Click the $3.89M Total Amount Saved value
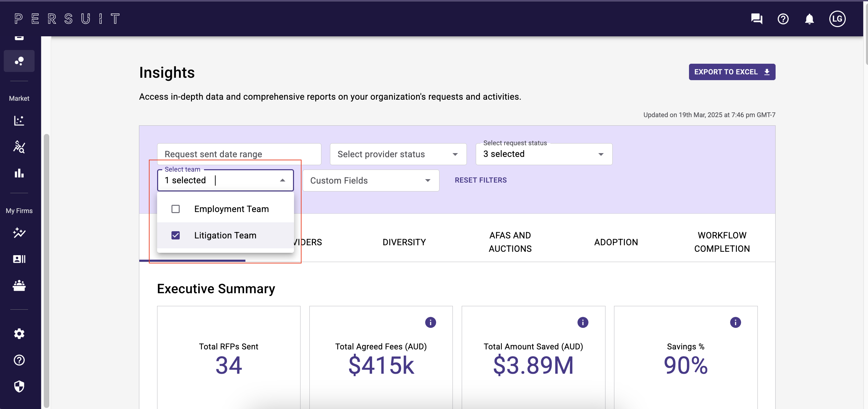Screen dimensions: 868x409 (x=533, y=365)
